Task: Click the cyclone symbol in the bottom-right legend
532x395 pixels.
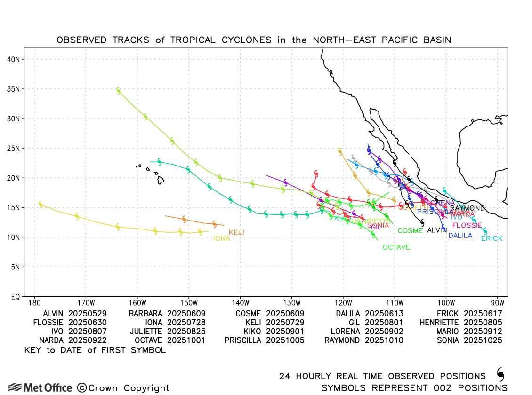Action: (x=500, y=374)
